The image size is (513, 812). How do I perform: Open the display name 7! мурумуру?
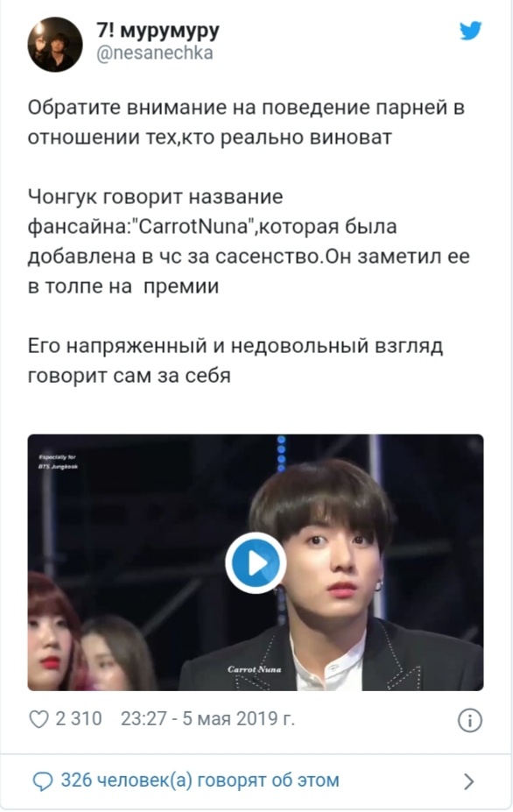[158, 31]
